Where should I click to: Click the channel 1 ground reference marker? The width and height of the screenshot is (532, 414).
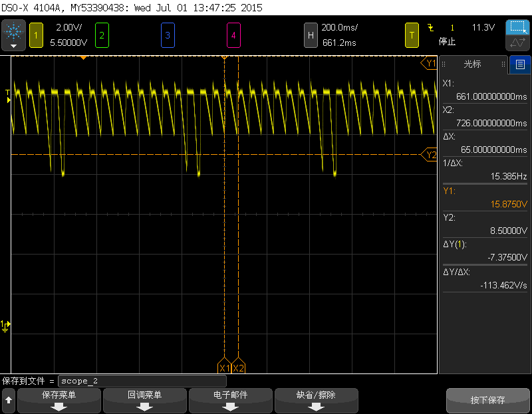tap(5, 326)
